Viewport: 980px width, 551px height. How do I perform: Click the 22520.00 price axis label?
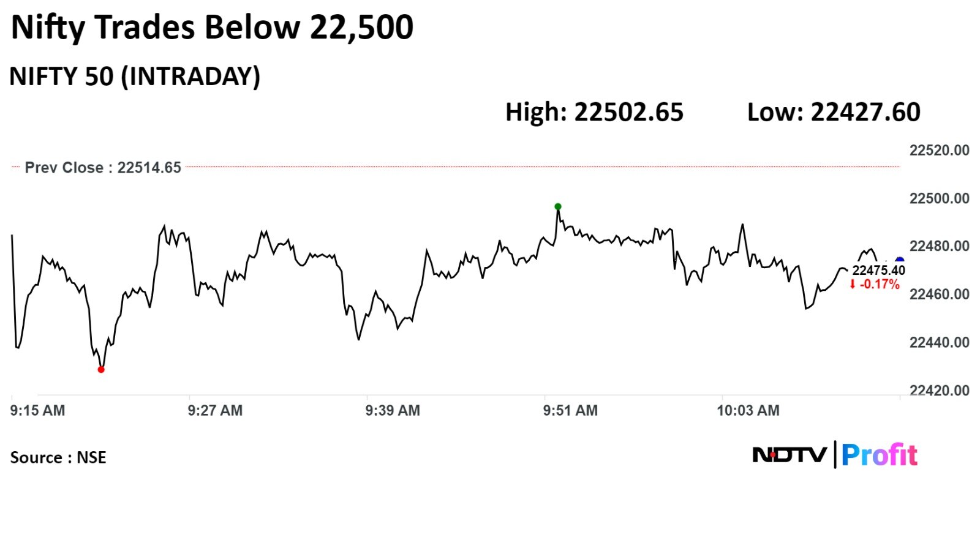tap(939, 151)
